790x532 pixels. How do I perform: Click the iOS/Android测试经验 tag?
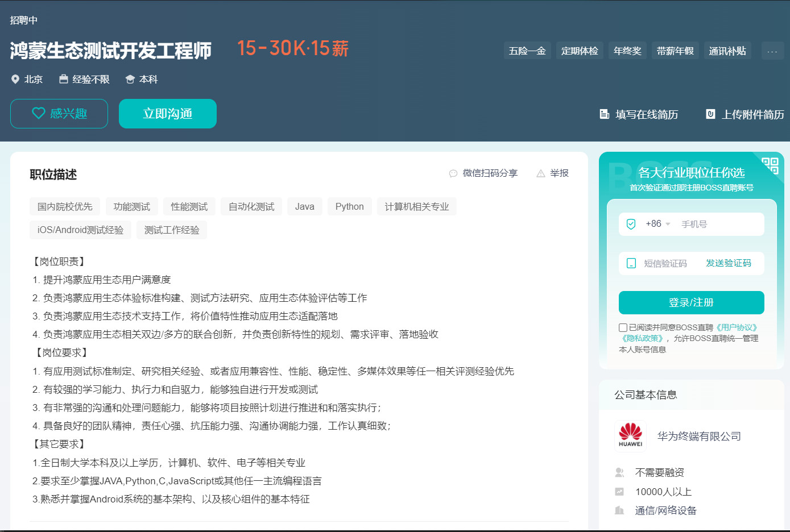point(80,230)
